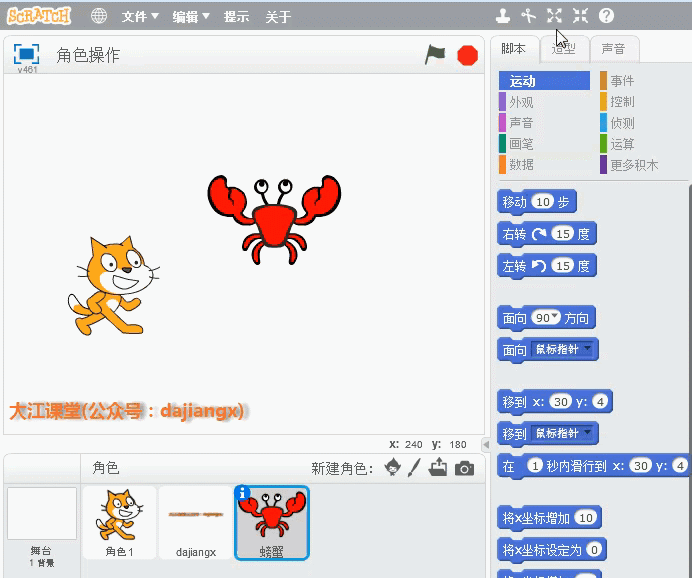Select the 外观 block category

(521, 102)
